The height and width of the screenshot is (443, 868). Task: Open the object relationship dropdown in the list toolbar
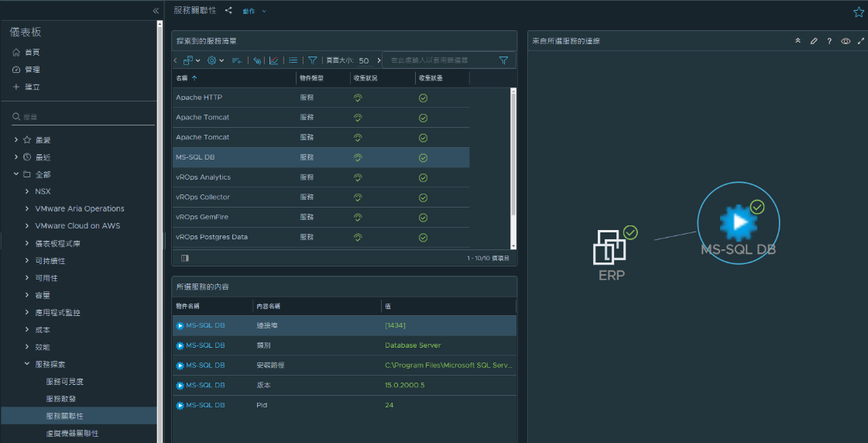pos(191,60)
